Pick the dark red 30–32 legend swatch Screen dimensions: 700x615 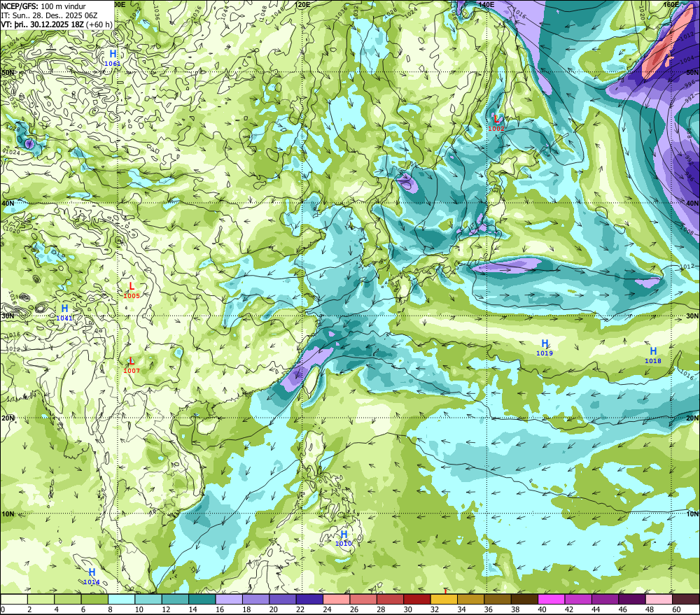tap(417, 599)
